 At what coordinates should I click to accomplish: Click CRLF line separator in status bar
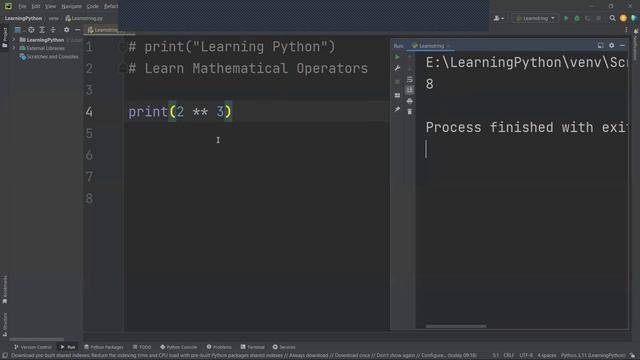509,356
